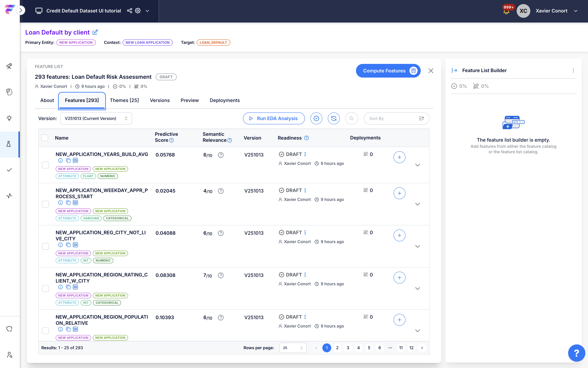
Task: Open the Rows per page dropdown
Action: (x=293, y=348)
